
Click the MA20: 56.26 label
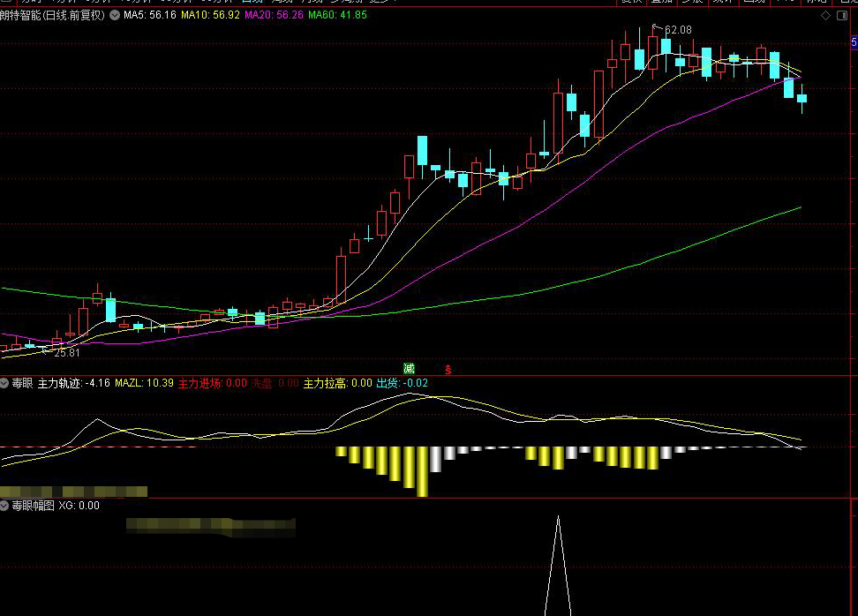(x=274, y=15)
